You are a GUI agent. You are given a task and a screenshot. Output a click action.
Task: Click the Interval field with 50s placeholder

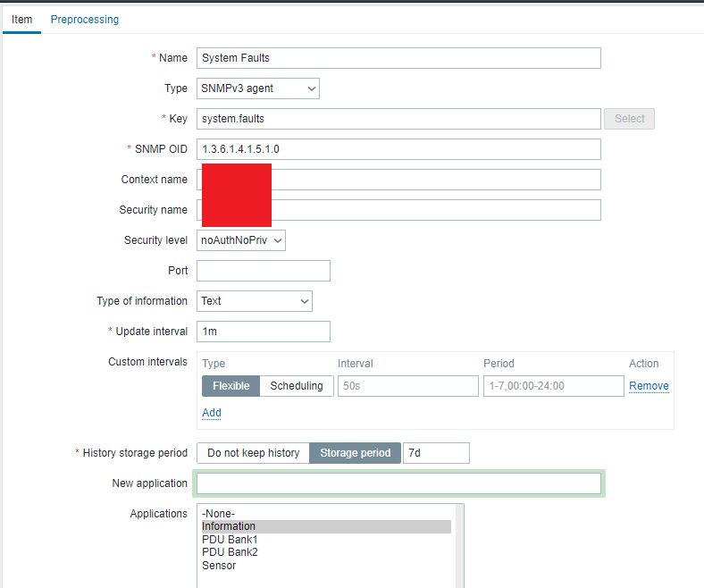407,386
